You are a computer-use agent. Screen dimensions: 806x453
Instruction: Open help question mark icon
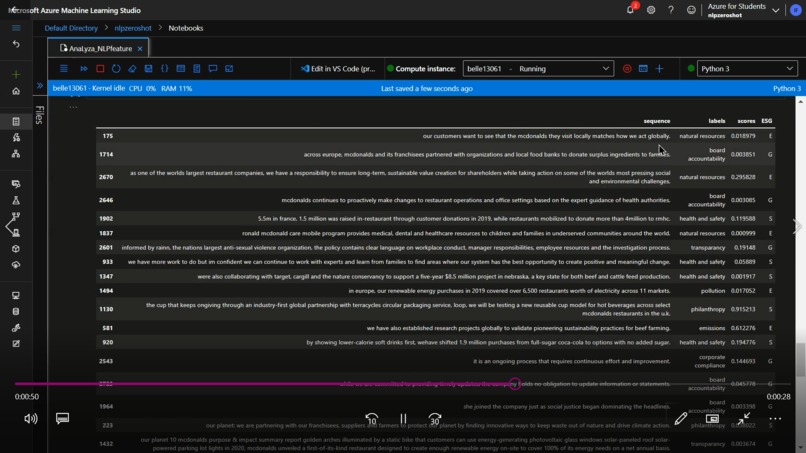671,10
